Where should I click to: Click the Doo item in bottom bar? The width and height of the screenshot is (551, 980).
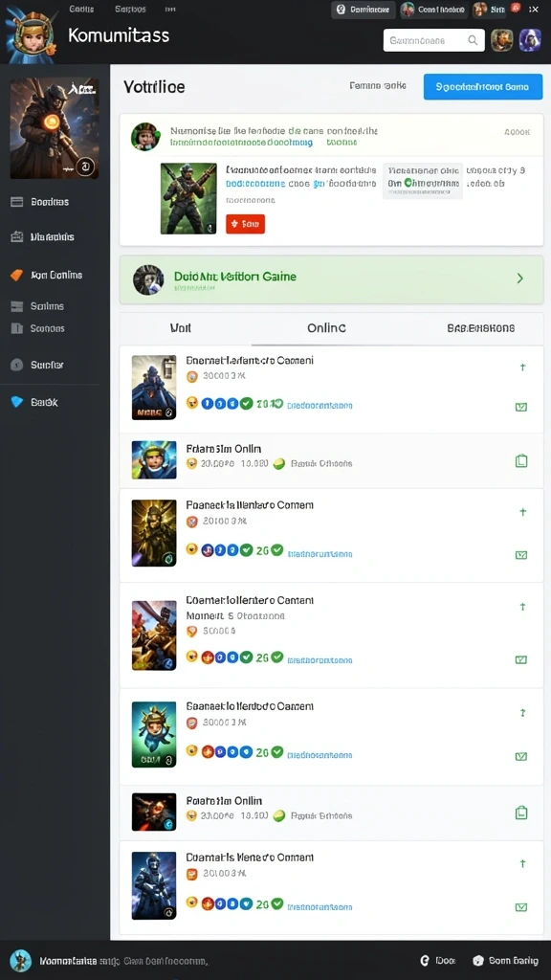click(437, 961)
